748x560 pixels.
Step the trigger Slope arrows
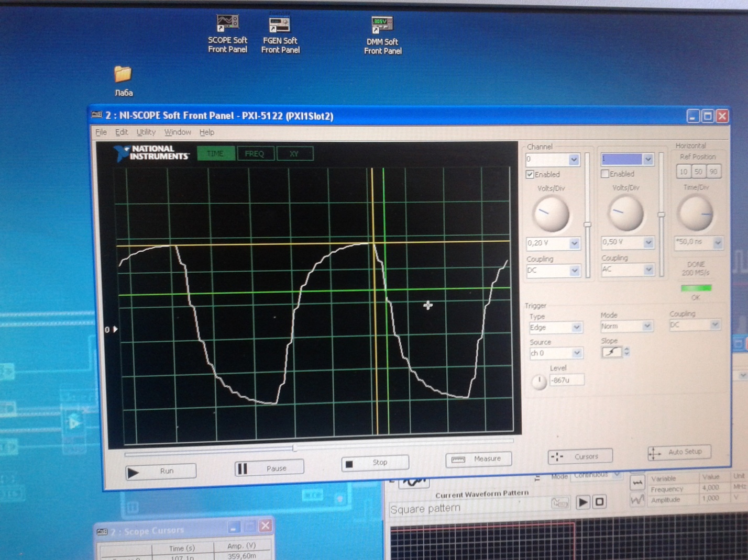[x=626, y=352]
